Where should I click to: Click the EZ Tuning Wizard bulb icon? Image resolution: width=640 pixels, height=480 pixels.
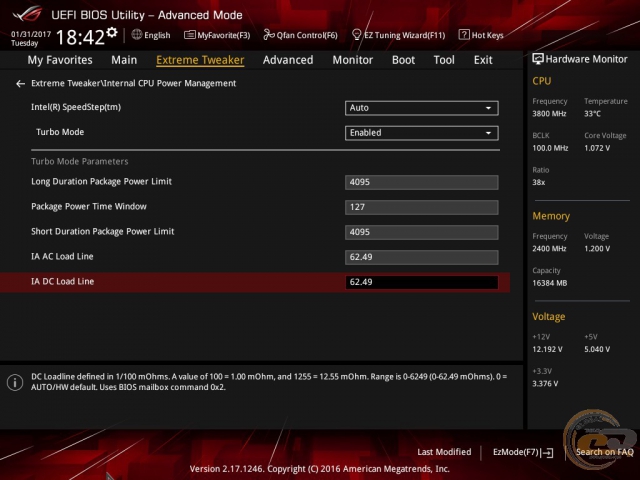pos(356,35)
